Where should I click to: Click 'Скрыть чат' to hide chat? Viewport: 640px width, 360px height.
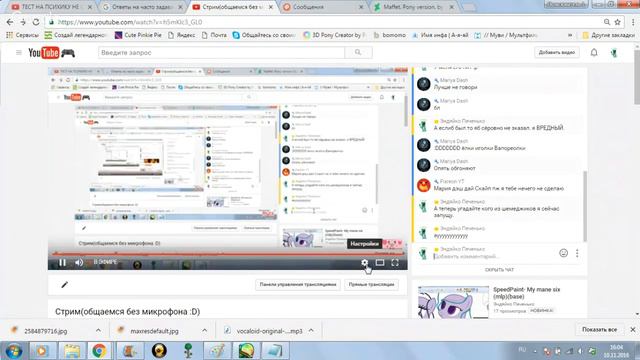pyautogui.click(x=499, y=270)
